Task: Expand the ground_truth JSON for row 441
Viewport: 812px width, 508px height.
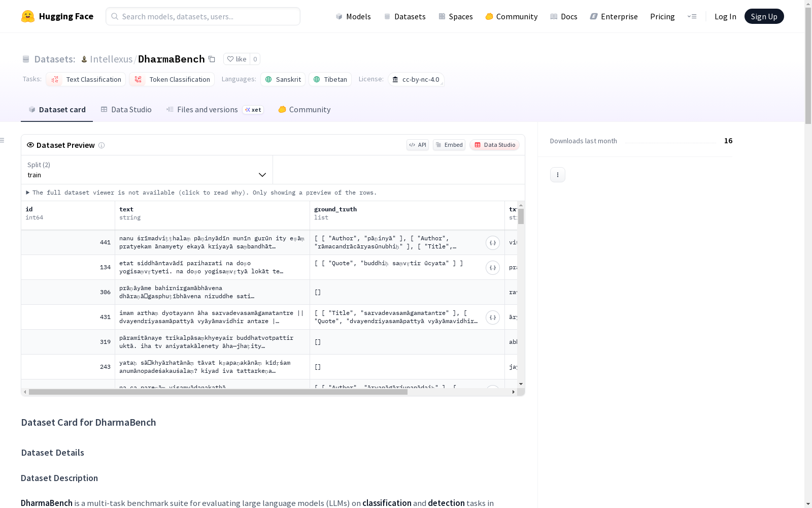Action: tap(493, 243)
